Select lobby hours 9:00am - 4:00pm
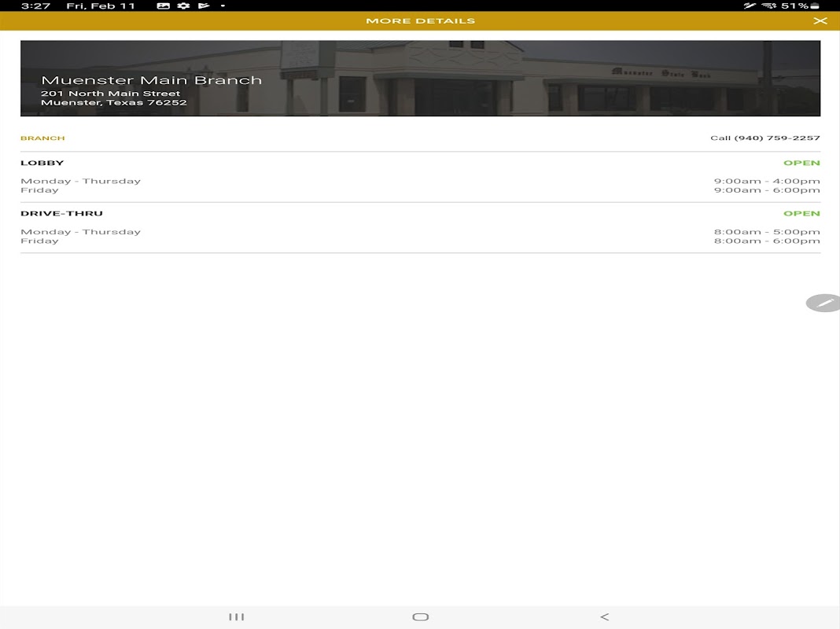 (767, 181)
